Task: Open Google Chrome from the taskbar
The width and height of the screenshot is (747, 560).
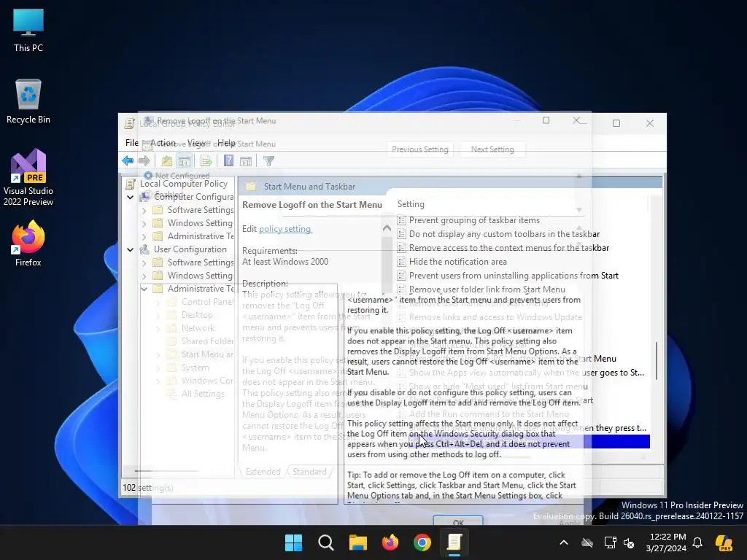Action: pyautogui.click(x=422, y=542)
